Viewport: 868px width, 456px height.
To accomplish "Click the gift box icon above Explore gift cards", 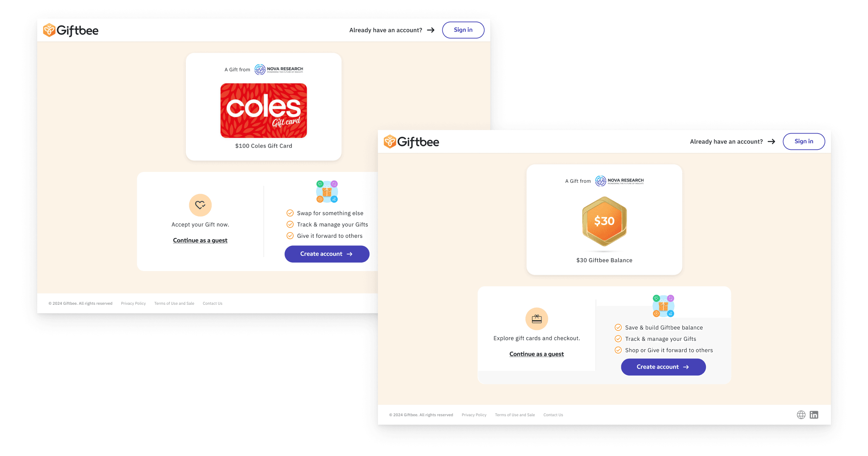I will [537, 319].
